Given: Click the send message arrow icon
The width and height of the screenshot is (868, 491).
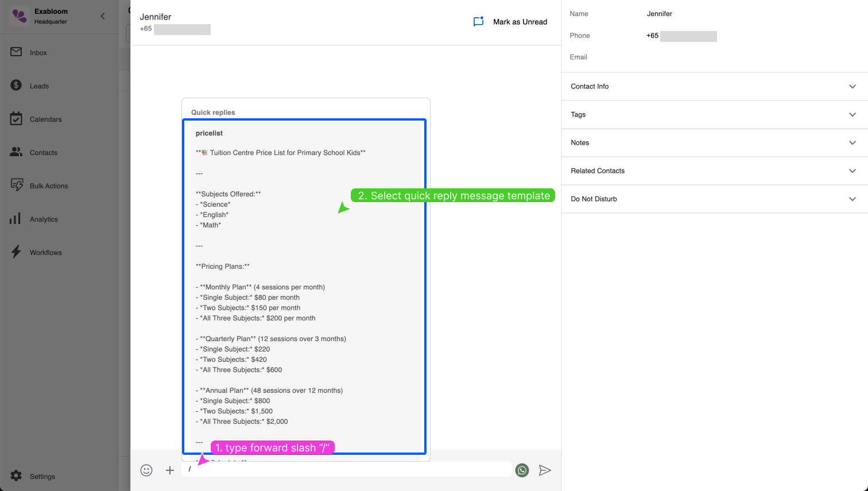Looking at the screenshot, I should coord(545,470).
